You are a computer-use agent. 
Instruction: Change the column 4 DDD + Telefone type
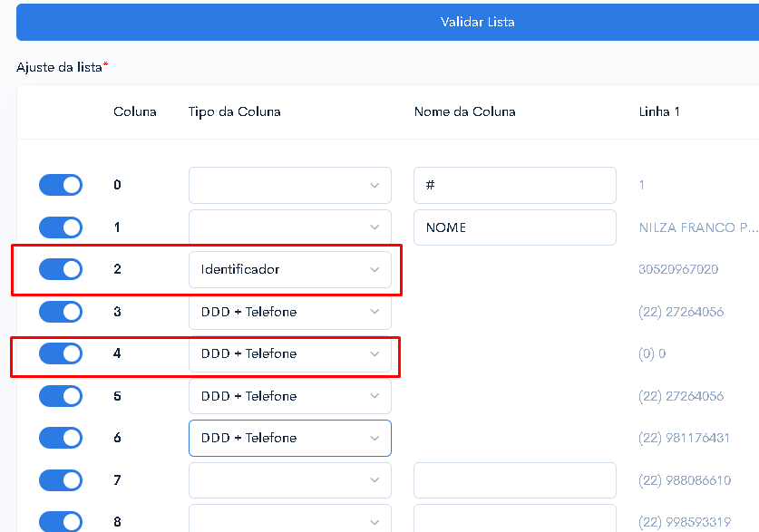point(290,353)
